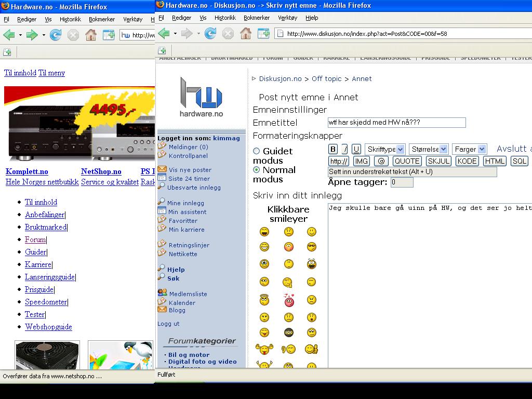Image resolution: width=532 pixels, height=399 pixels.
Task: Open Bokmerker menu in Diskusjon.no window
Action: 257,18
